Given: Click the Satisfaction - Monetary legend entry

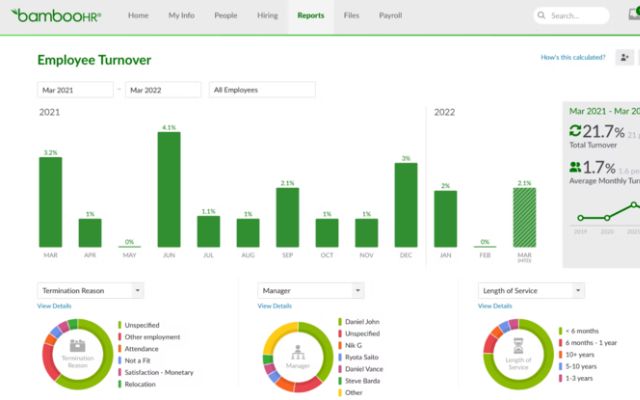Looking at the screenshot, I should [x=156, y=372].
